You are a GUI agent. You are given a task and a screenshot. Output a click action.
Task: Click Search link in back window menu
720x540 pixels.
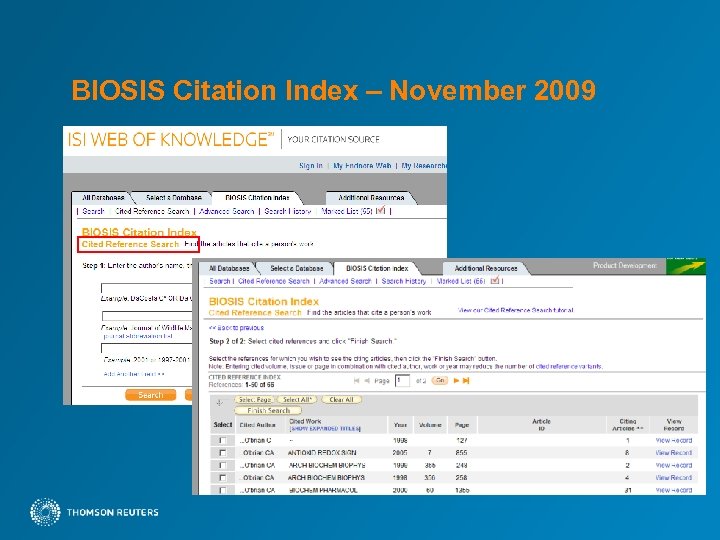point(93,211)
